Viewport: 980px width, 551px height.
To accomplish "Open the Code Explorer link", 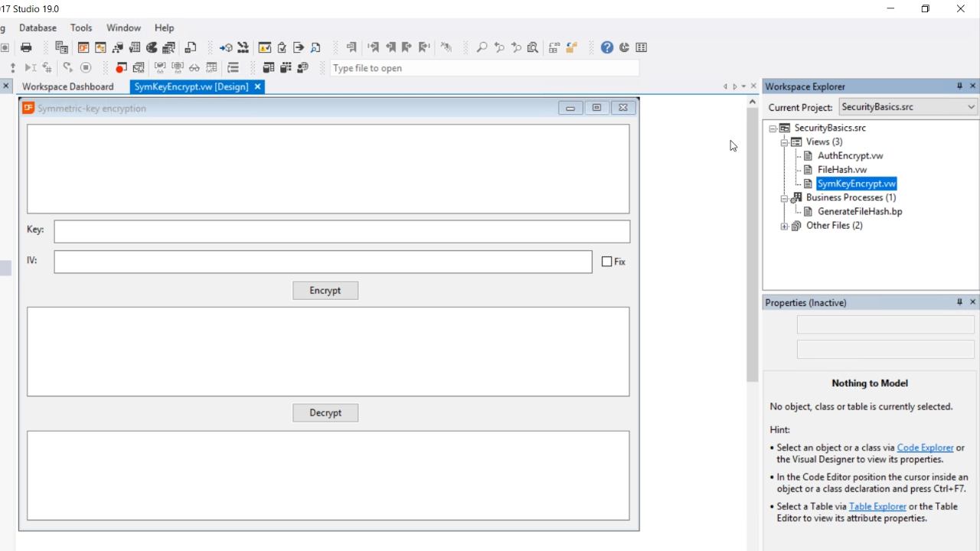I will [925, 448].
